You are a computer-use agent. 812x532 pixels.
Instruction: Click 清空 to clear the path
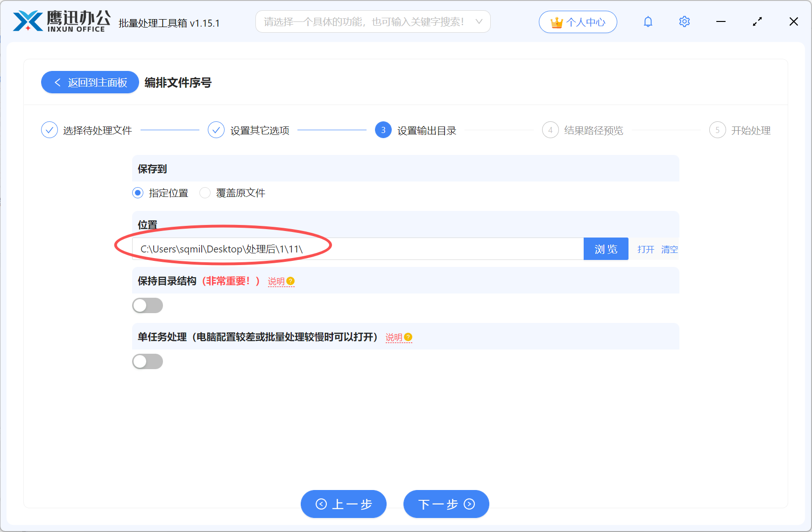(670, 249)
